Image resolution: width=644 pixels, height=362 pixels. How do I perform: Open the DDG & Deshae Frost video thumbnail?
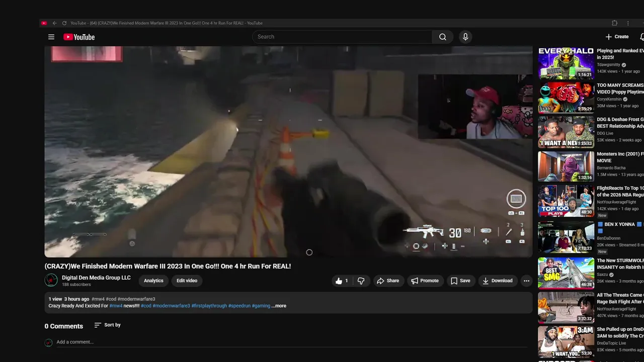pyautogui.click(x=566, y=132)
